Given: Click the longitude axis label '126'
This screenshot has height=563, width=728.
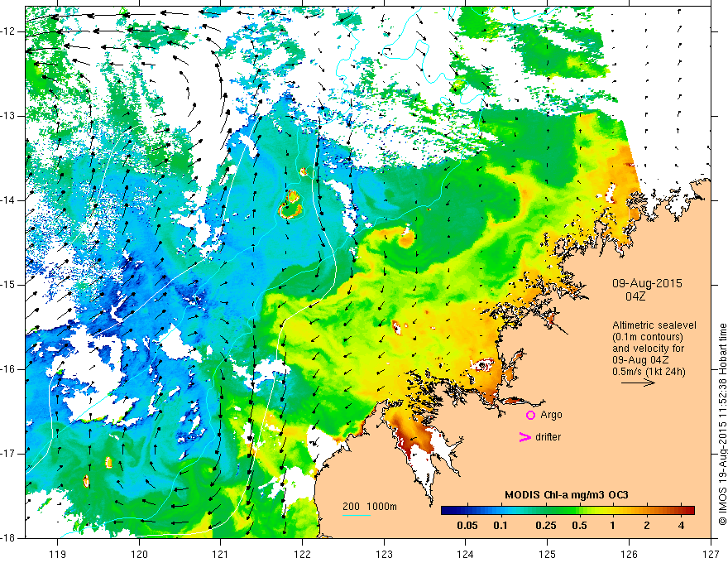Looking at the screenshot, I should click(629, 554).
